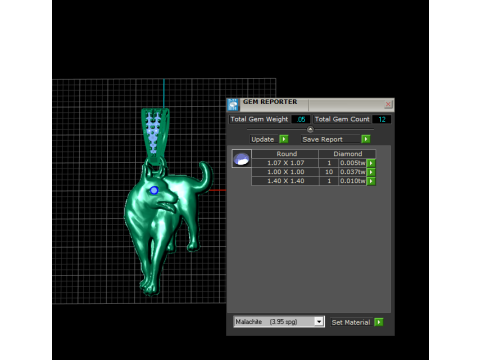Select the pendant bail with blue gems

click(x=155, y=136)
